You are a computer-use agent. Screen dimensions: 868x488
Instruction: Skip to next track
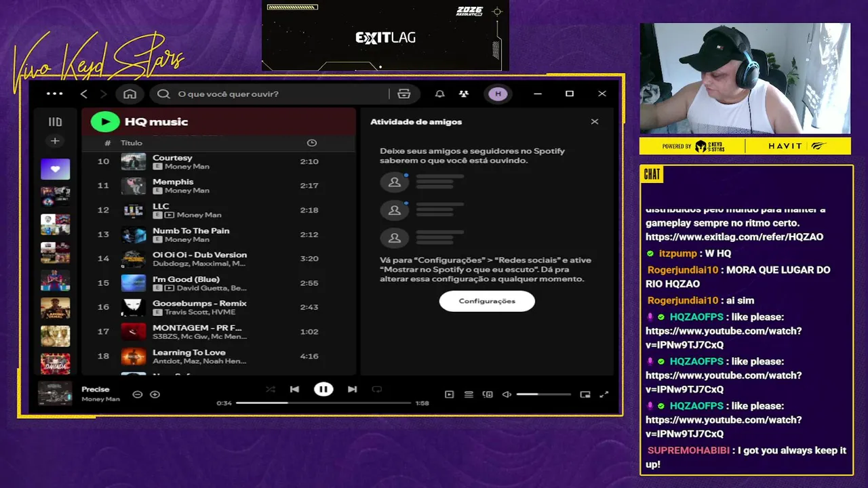(352, 390)
